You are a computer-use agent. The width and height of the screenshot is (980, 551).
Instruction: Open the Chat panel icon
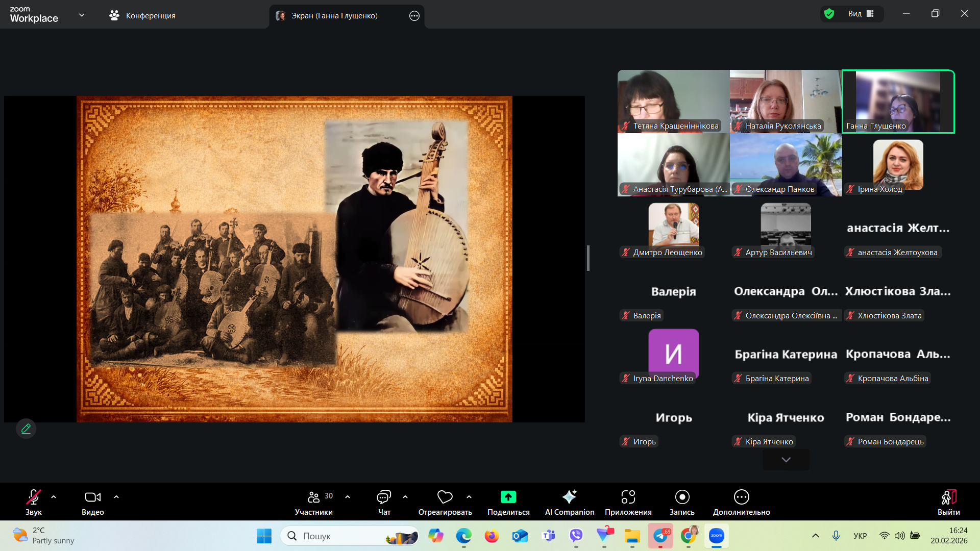tap(384, 497)
